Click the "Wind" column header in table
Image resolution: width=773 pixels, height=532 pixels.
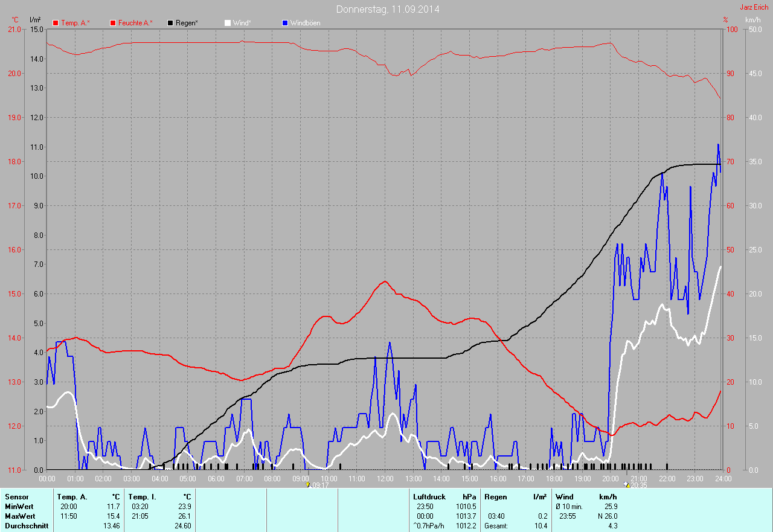(x=564, y=496)
